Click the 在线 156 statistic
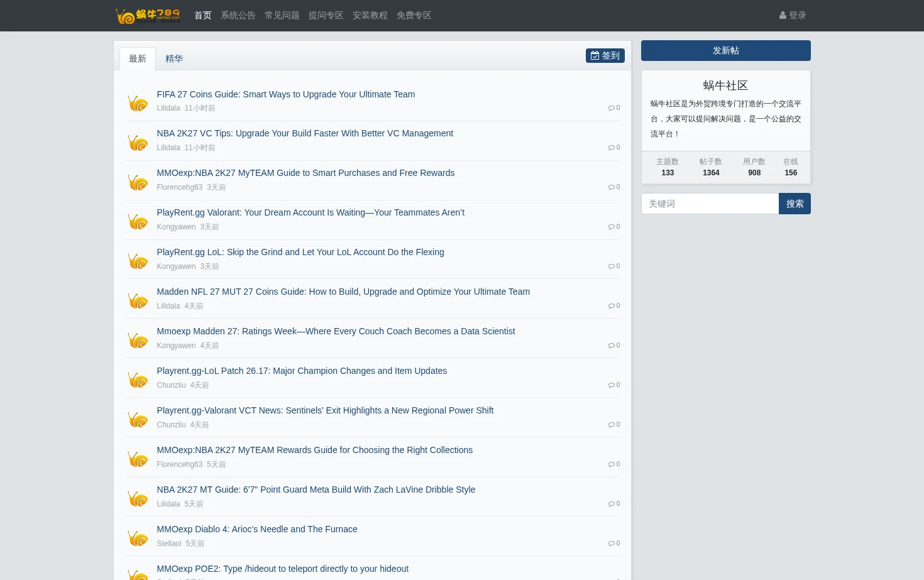 pos(791,167)
